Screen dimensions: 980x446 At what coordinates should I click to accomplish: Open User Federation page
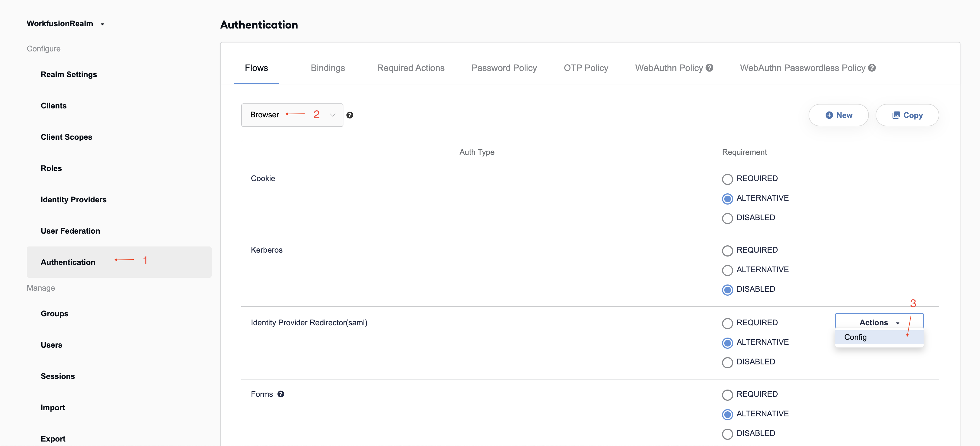(70, 231)
